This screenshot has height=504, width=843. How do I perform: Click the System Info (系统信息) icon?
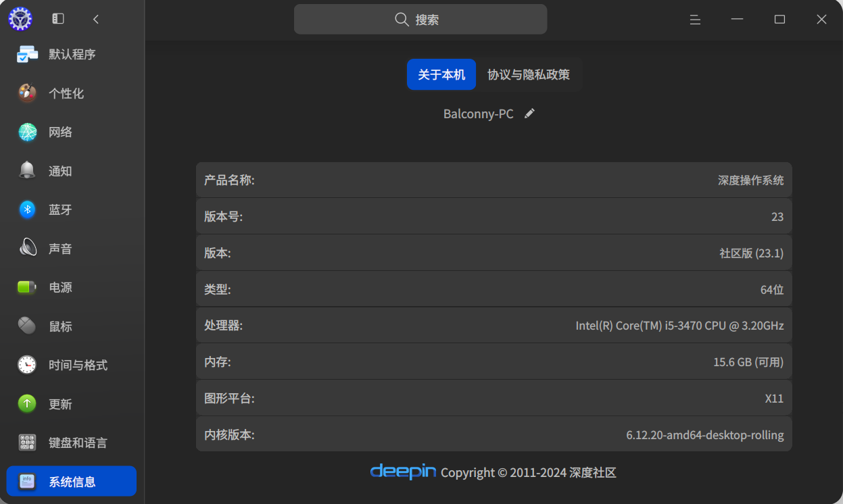coord(27,482)
